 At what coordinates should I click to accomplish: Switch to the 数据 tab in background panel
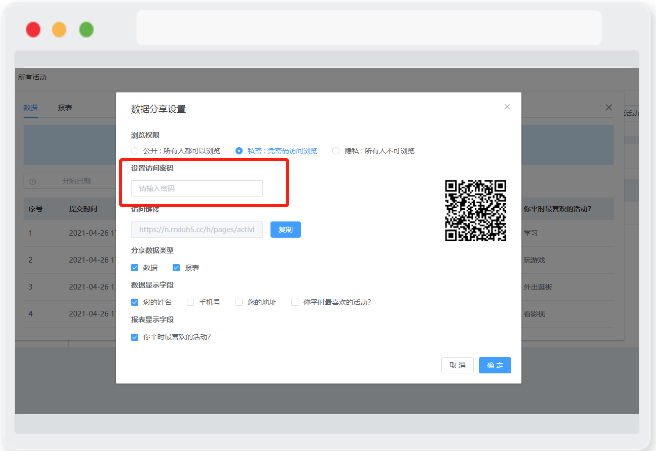coord(31,108)
